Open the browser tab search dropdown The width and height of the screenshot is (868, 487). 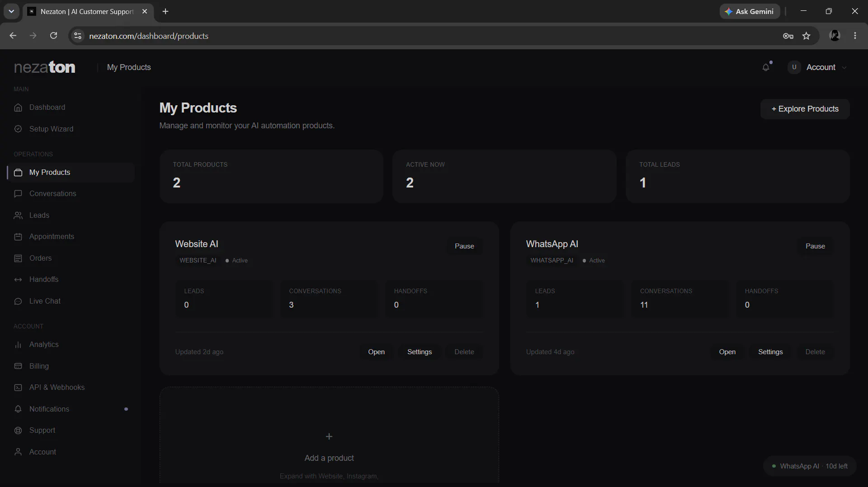pyautogui.click(x=11, y=11)
